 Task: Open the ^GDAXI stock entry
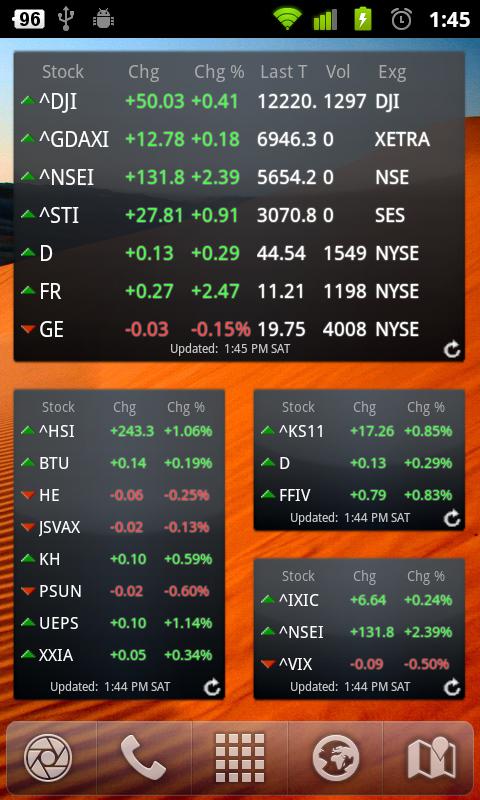click(239, 139)
